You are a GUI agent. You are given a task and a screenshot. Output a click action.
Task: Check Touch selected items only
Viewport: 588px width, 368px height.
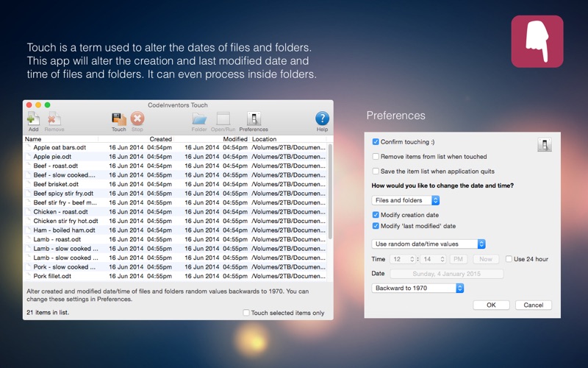coord(247,313)
